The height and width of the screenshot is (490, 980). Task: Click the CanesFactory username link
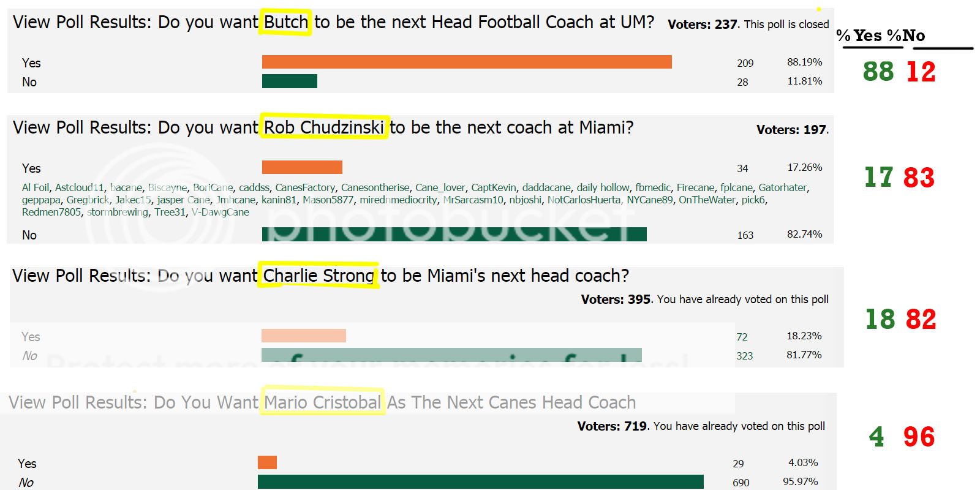pos(305,187)
